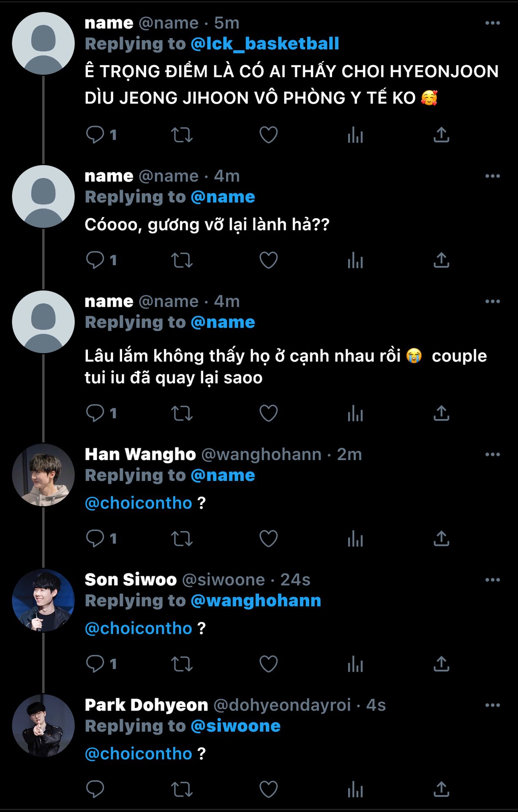518x812 pixels.
Task: View analytics for the CHOI HYEONJOON tweet
Action: pyautogui.click(x=355, y=135)
